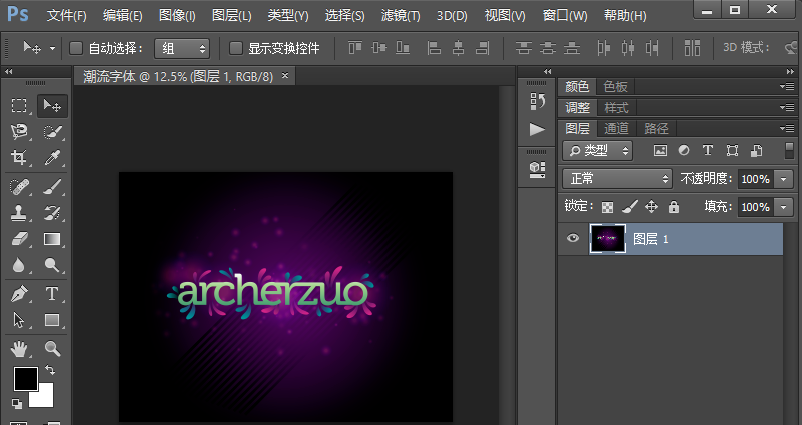
Task: Select the Pen tool
Action: [19, 294]
